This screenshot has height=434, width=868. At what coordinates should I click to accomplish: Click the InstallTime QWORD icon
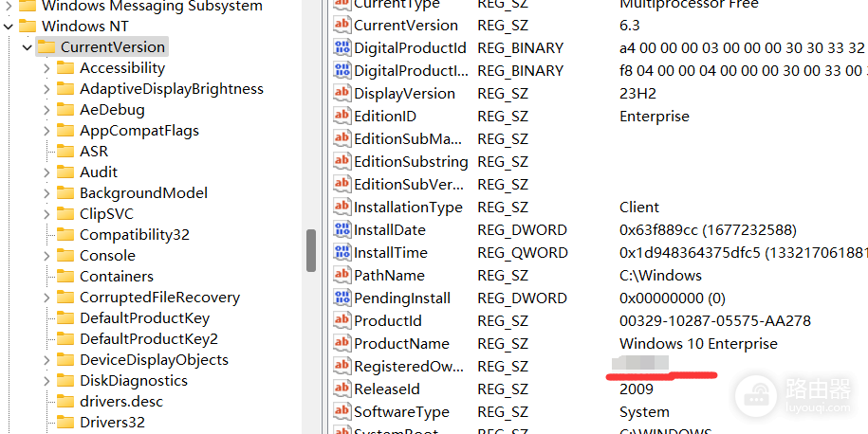[x=342, y=252]
